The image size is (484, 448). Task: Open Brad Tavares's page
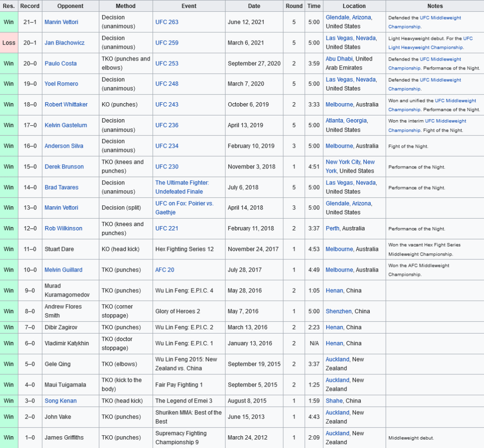pyautogui.click(x=61, y=187)
